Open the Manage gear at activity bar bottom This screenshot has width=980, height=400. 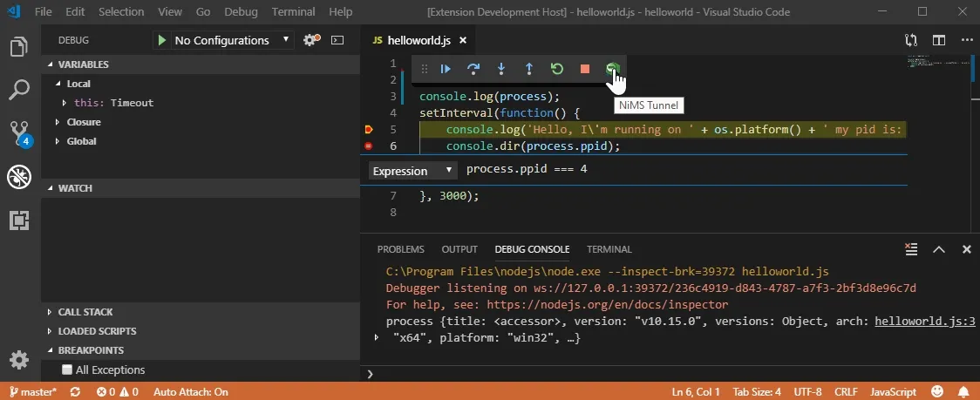[x=19, y=360]
